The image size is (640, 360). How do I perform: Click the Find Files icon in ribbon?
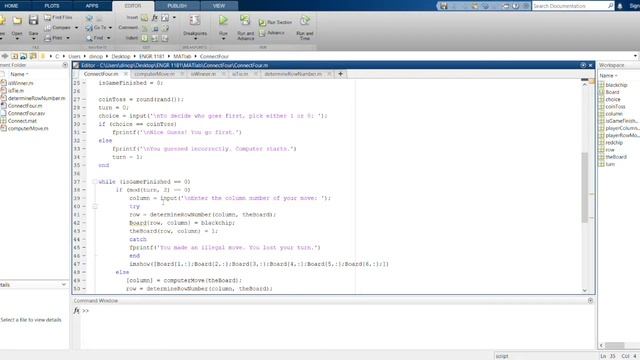[48, 18]
